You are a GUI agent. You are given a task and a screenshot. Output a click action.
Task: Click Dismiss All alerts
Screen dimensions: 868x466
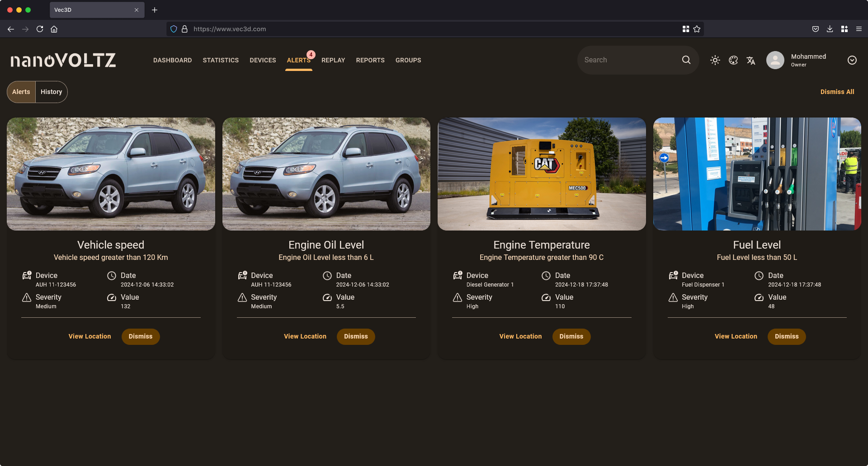click(x=837, y=92)
